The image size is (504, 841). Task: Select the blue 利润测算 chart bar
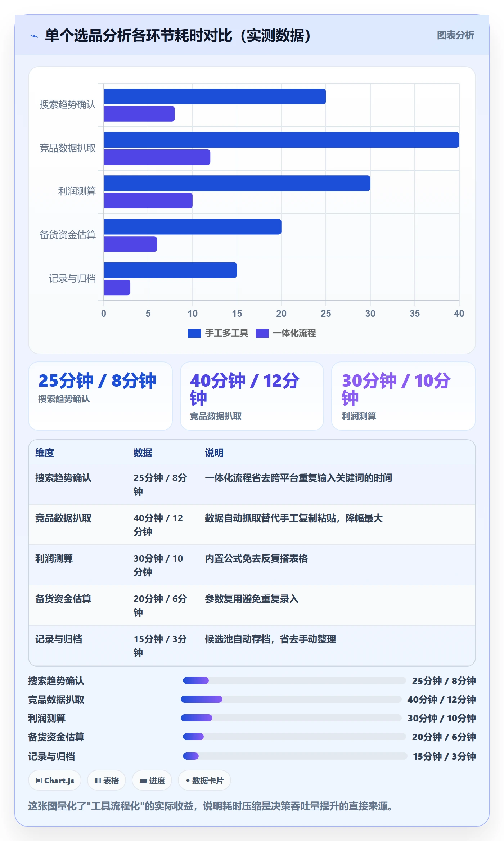[x=237, y=183]
